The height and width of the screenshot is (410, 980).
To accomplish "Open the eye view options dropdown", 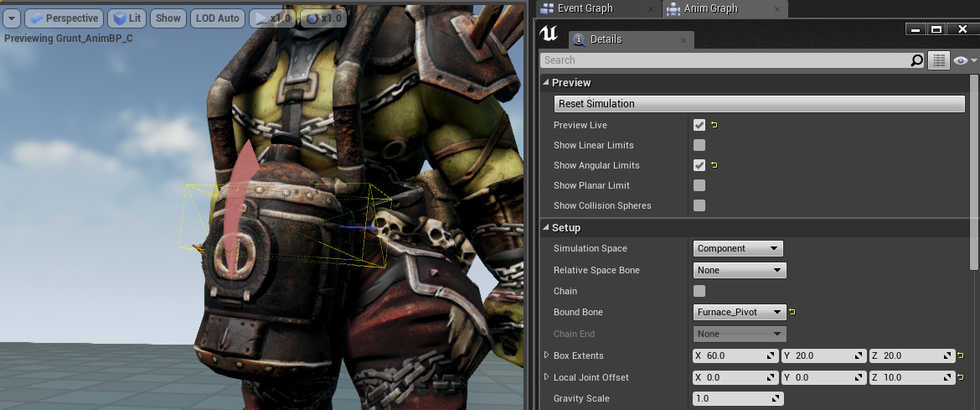I will coord(966,60).
